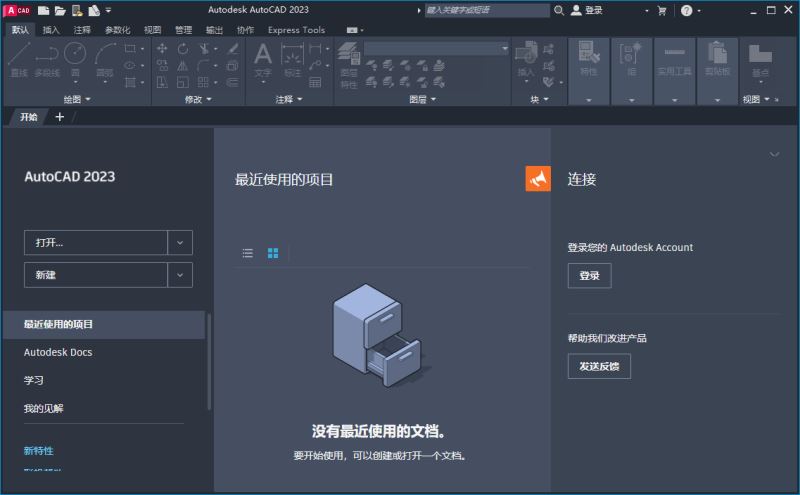Select the Polyline (多段线) tool
This screenshot has width=800, height=495.
[47, 60]
